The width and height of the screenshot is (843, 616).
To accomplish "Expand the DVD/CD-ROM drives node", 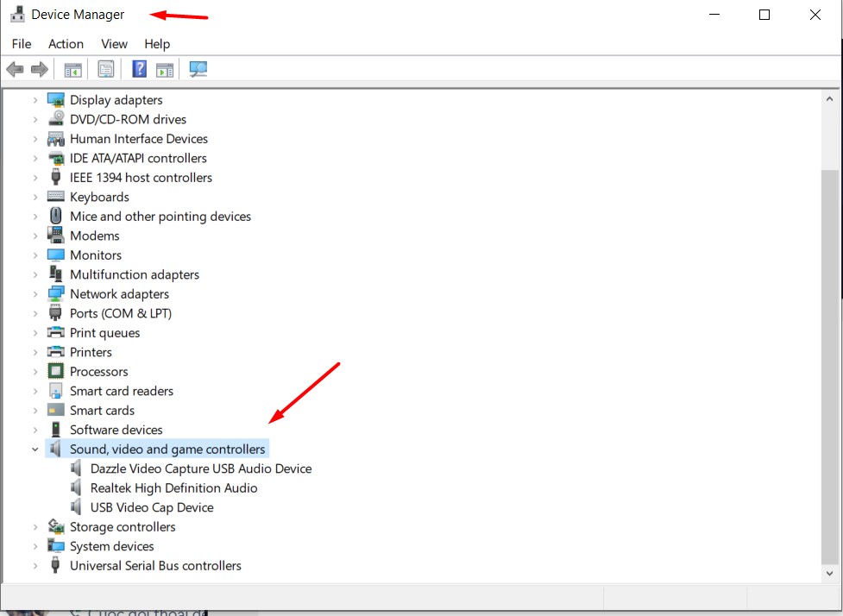I will (35, 119).
